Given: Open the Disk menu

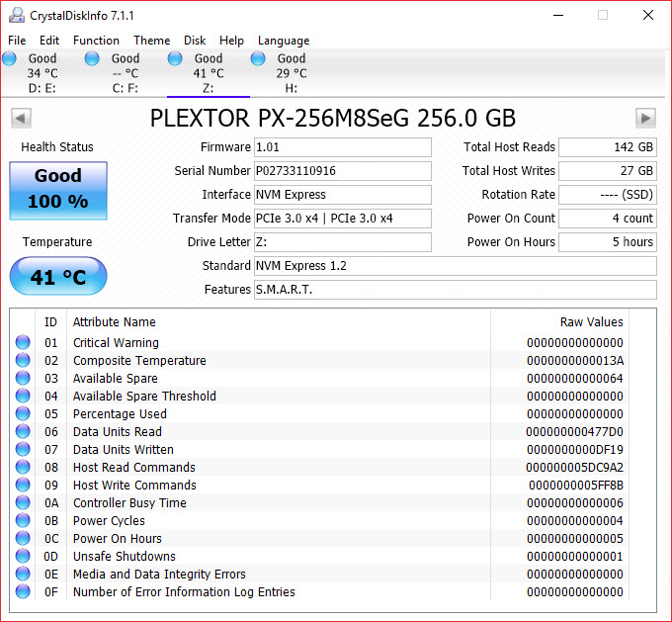Looking at the screenshot, I should [195, 41].
